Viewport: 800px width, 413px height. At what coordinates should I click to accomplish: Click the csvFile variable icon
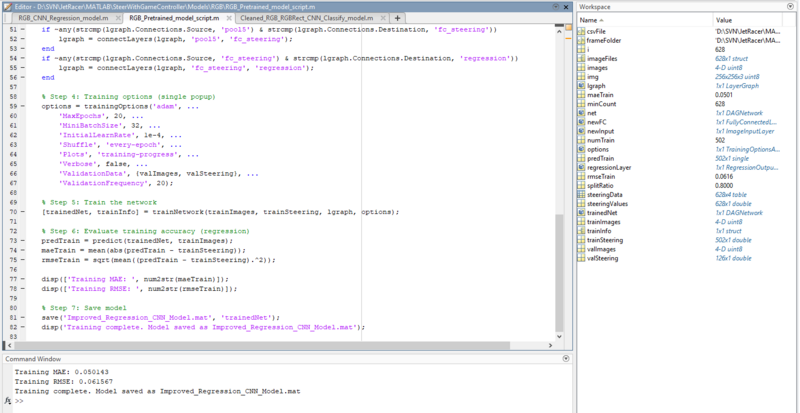pos(583,30)
